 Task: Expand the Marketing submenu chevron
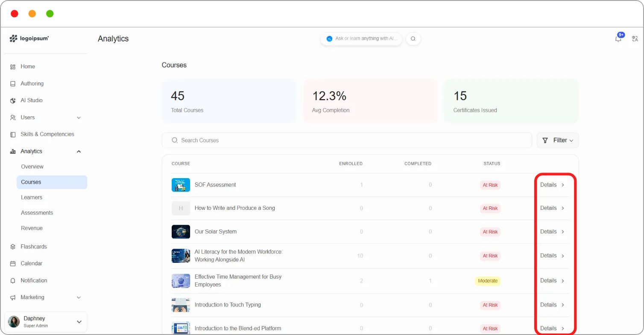pyautogui.click(x=79, y=297)
